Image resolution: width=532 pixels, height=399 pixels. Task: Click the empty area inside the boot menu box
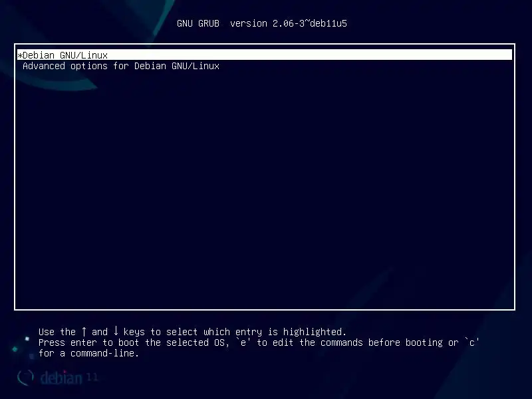coord(265,190)
